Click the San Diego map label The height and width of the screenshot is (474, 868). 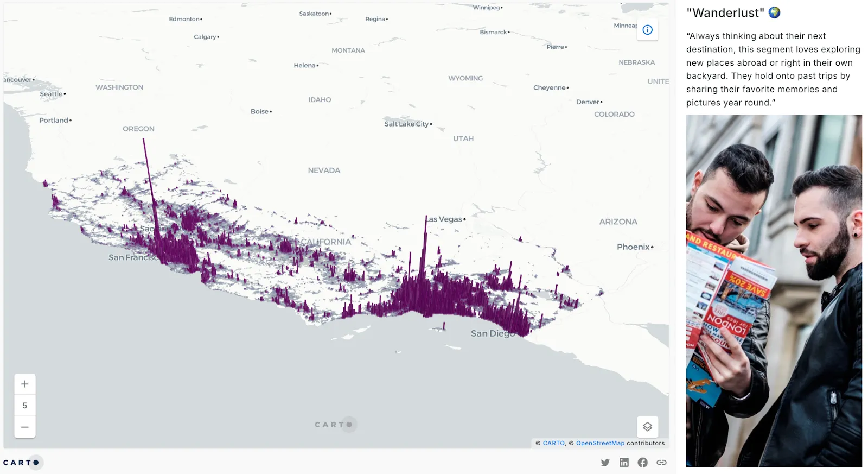(x=492, y=333)
